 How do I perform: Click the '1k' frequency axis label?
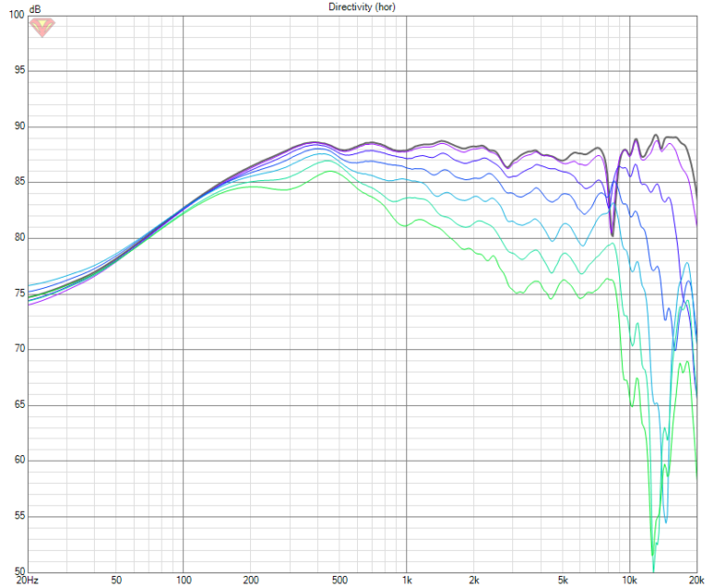(406, 581)
